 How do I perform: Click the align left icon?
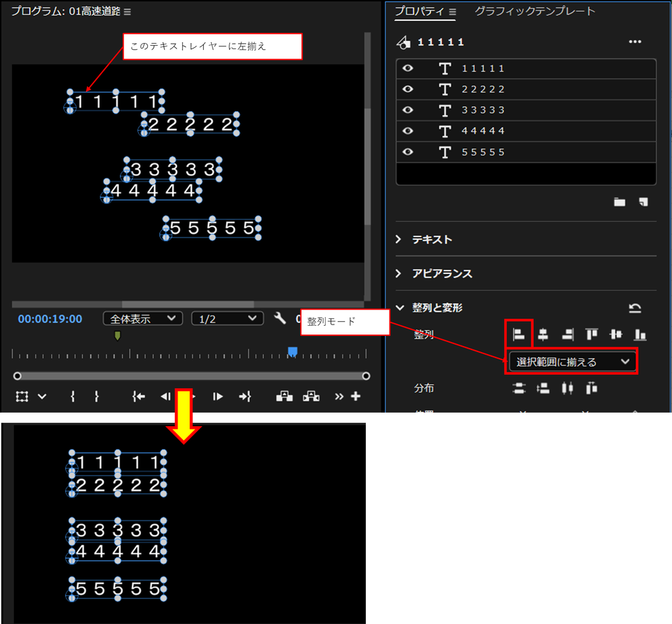coord(519,334)
